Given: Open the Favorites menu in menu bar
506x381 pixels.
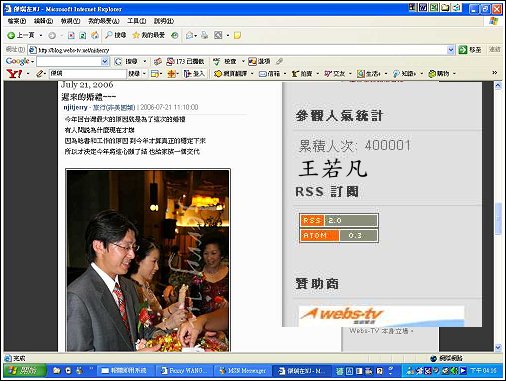Looking at the screenshot, I should 103,21.
